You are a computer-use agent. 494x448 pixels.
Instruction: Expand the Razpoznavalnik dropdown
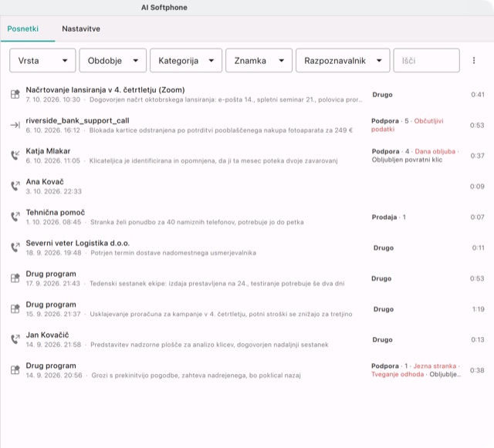(x=343, y=60)
